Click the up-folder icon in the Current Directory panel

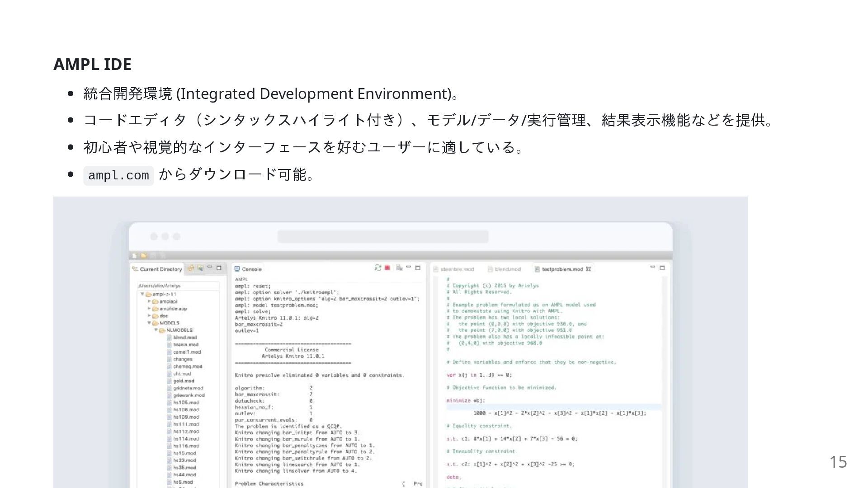tap(191, 268)
